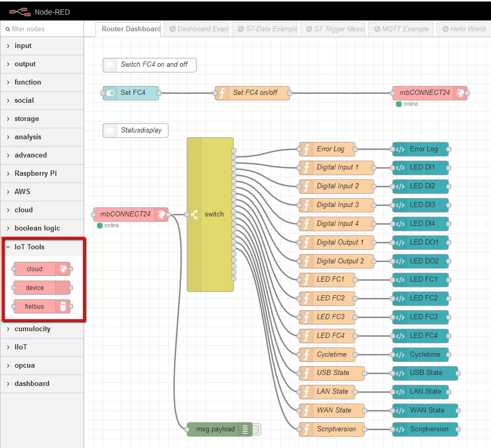Click the branch icon on the switch node

[194, 214]
